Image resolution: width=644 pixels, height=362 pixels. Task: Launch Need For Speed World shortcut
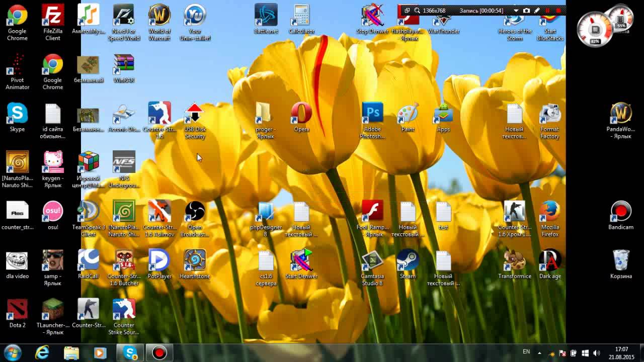[124, 23]
